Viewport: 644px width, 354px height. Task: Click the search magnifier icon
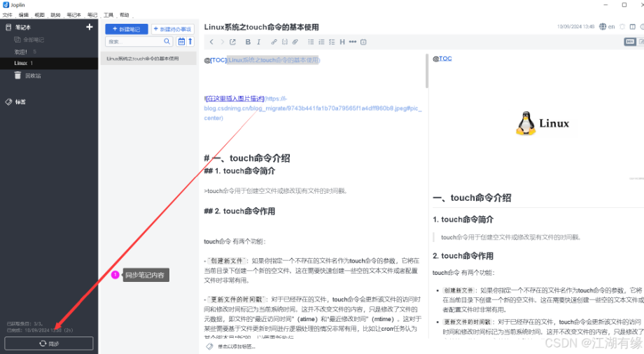[x=167, y=41]
